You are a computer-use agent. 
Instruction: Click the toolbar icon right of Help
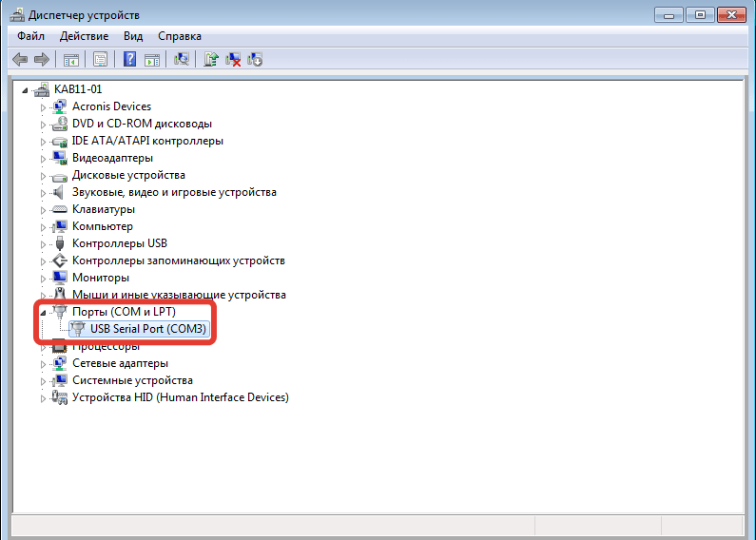click(150, 59)
